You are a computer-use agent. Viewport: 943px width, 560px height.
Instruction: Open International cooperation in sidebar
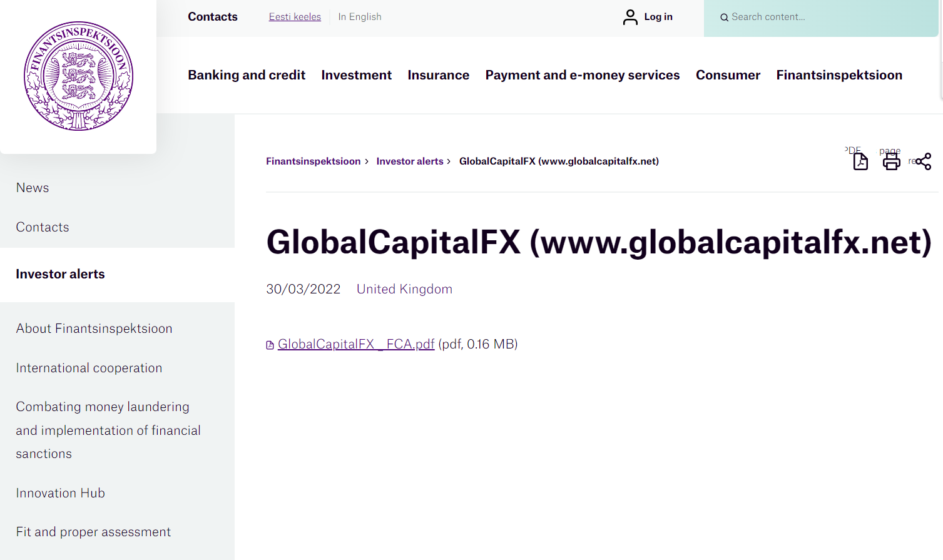point(89,368)
